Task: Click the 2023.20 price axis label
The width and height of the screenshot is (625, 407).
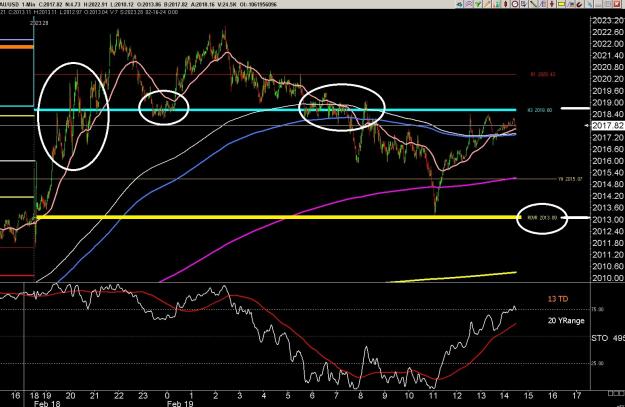Action: pos(608,21)
